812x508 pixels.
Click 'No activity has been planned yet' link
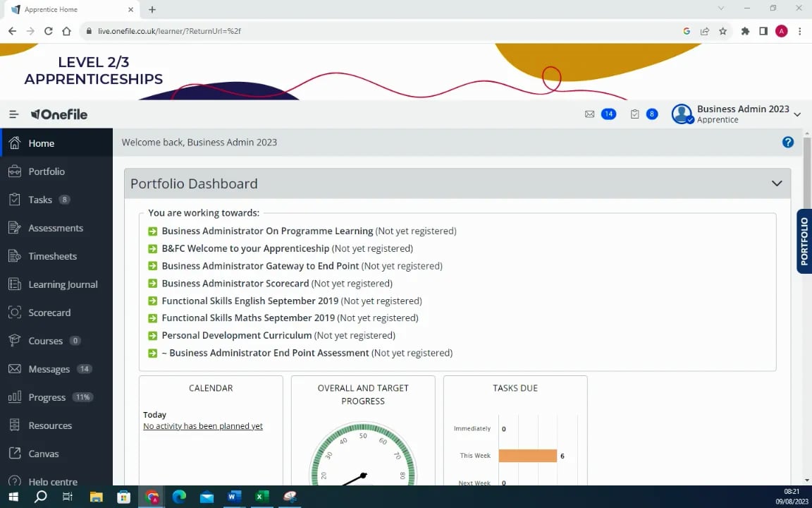(203, 426)
